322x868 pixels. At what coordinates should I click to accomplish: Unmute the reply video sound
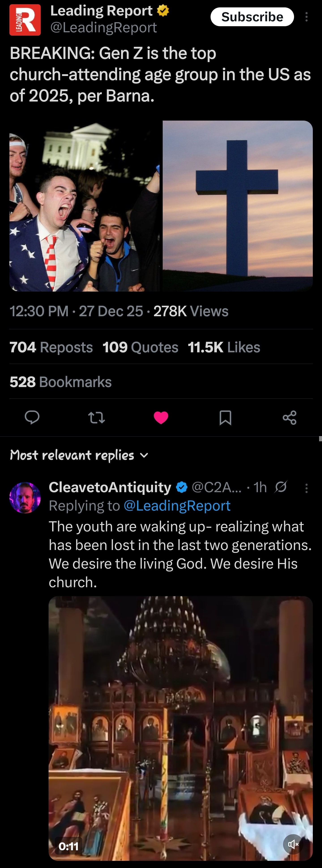(293, 844)
